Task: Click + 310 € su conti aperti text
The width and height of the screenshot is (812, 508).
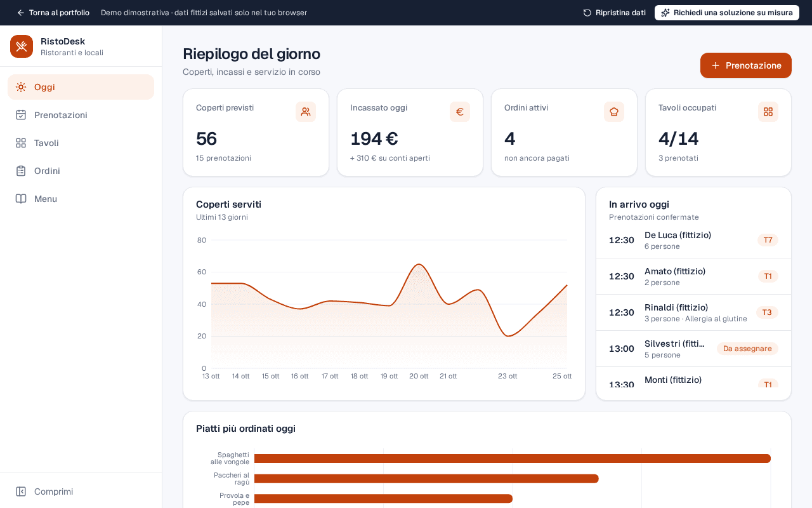Action: [390, 158]
